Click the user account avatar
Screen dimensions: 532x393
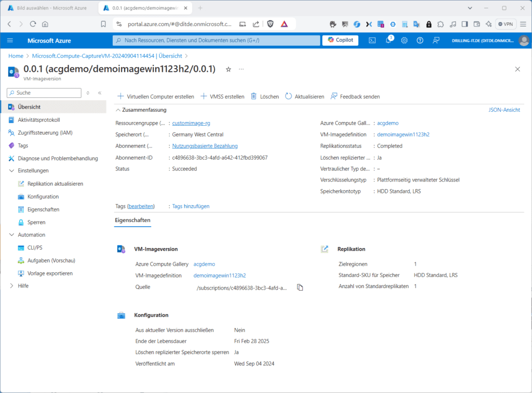click(x=524, y=41)
